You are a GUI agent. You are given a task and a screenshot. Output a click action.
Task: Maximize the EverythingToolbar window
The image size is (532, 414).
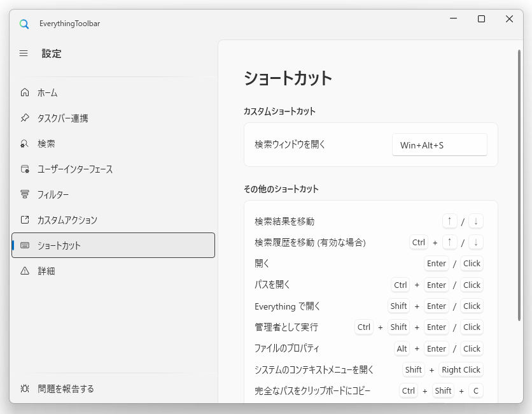point(481,18)
